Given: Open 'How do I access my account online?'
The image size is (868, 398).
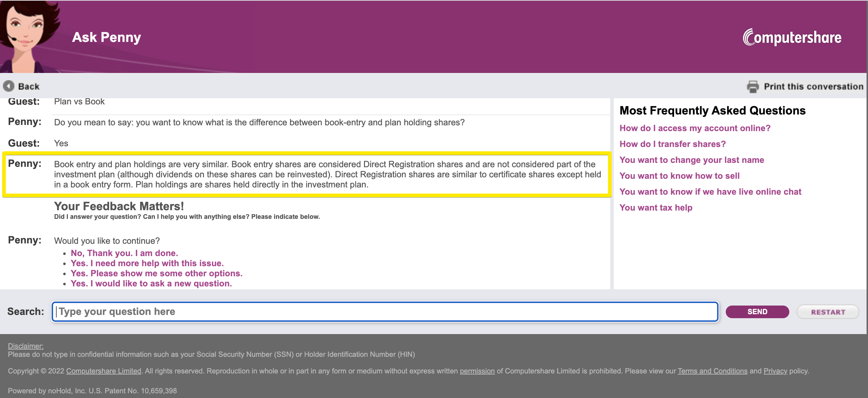Looking at the screenshot, I should click(x=695, y=128).
